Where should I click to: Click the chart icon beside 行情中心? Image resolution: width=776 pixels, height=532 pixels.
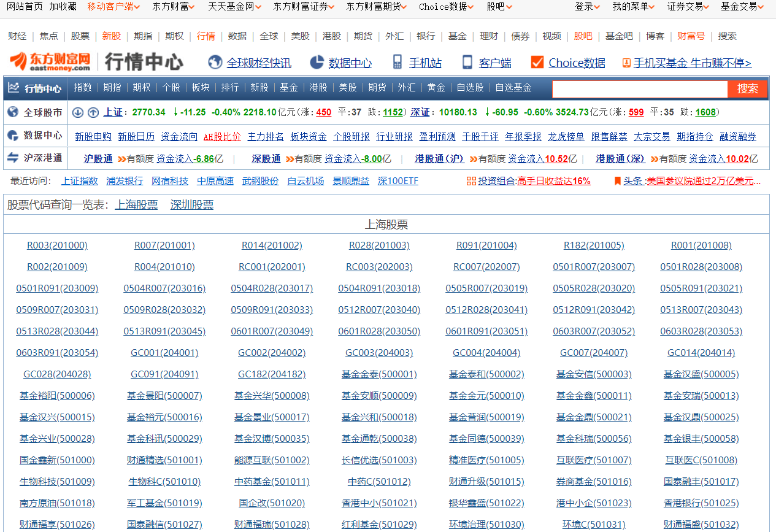coord(13,88)
